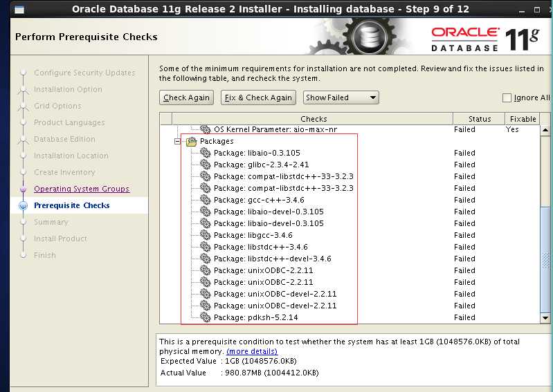This screenshot has height=392, width=553.
Task: Click the table vertical scrollbar thumb
Action: point(545,259)
